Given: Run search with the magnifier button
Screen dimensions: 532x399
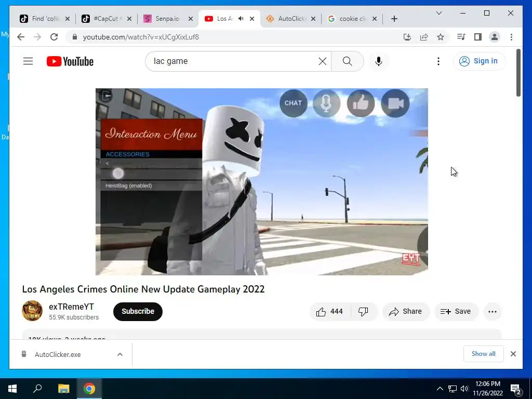Looking at the screenshot, I should [347, 61].
